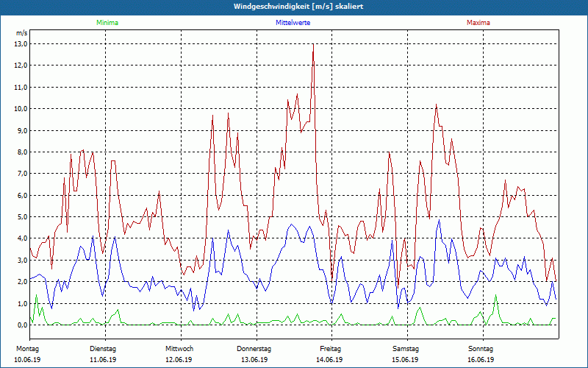Click the Sonntag day label
Viewport: 588px width, 368px height.
point(481,349)
